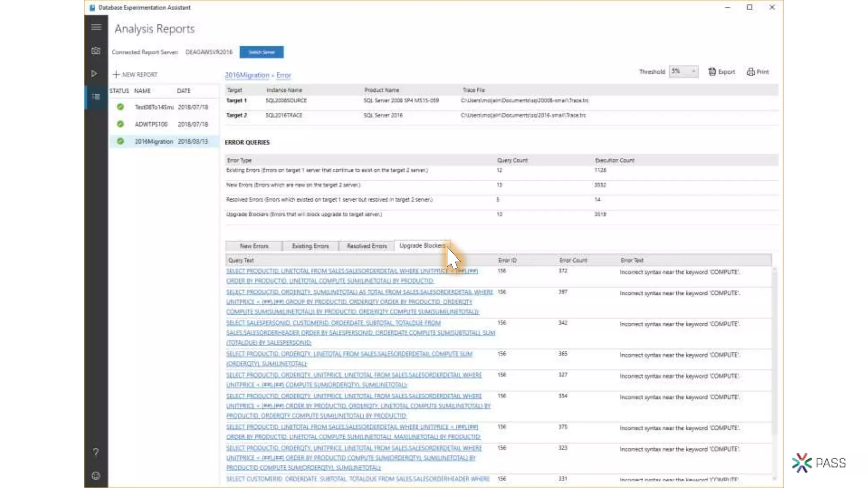Image resolution: width=868 pixels, height=488 pixels.
Task: Switch to the New Errors tab
Action: pyautogui.click(x=254, y=246)
